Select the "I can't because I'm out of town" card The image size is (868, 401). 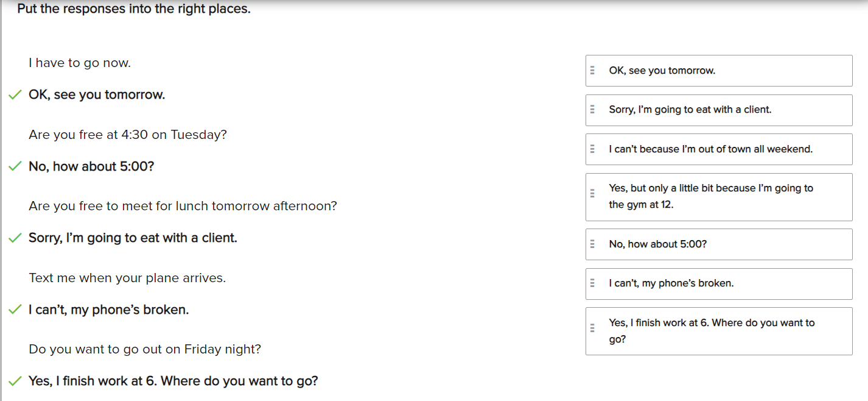point(718,149)
